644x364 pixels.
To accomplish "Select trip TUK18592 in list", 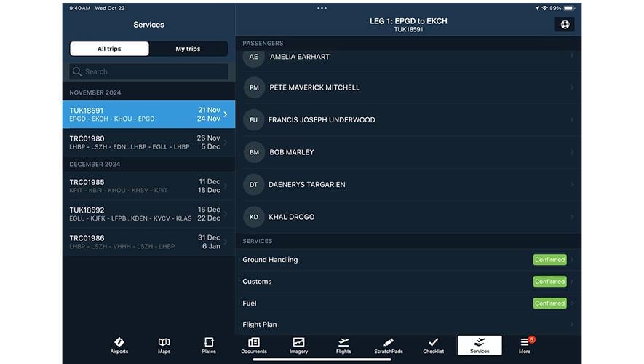I will (148, 213).
